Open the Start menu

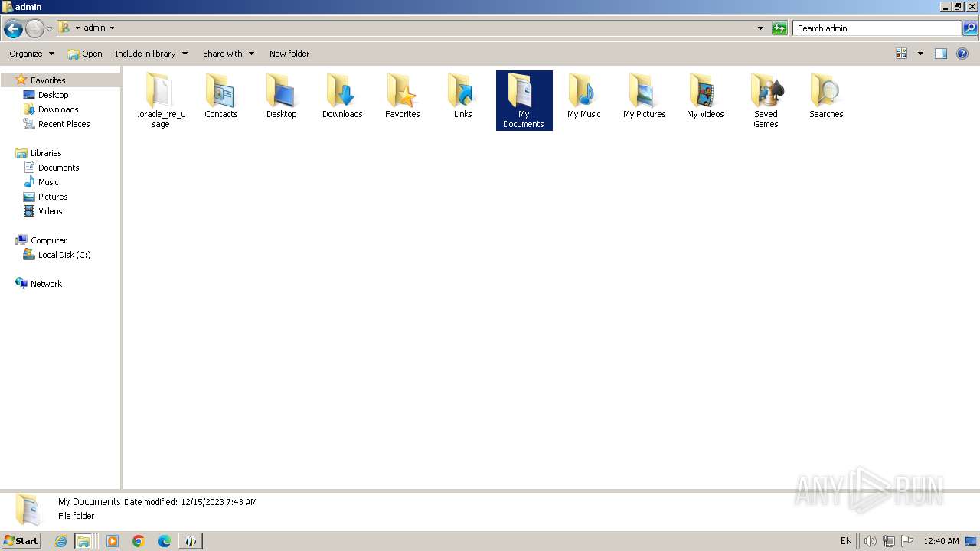(21, 541)
